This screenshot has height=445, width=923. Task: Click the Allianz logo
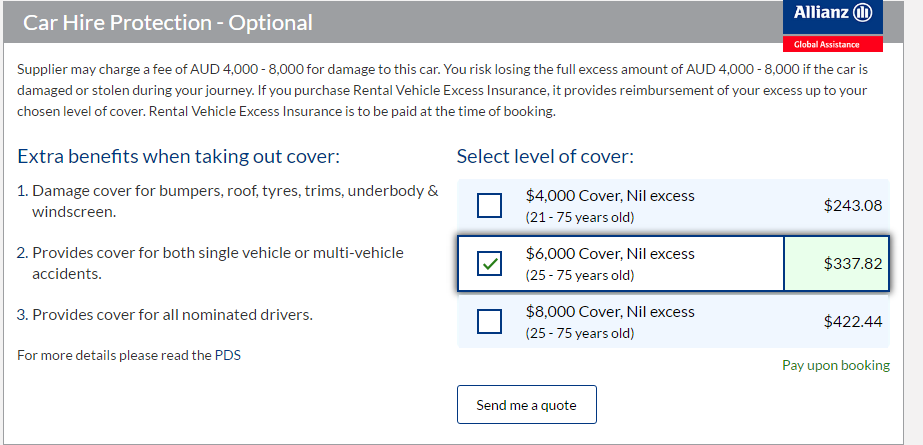(833, 15)
